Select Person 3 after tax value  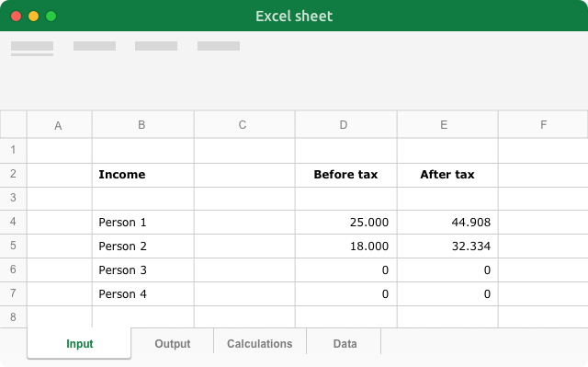click(447, 270)
